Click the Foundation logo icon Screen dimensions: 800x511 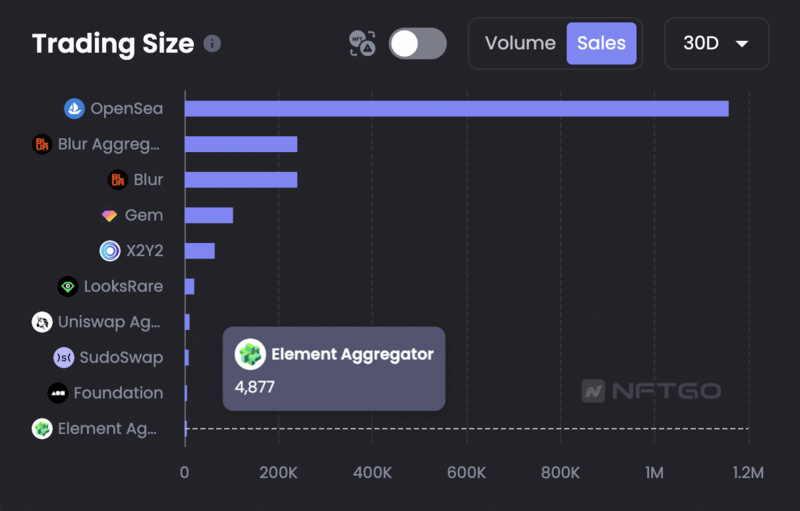tap(58, 393)
